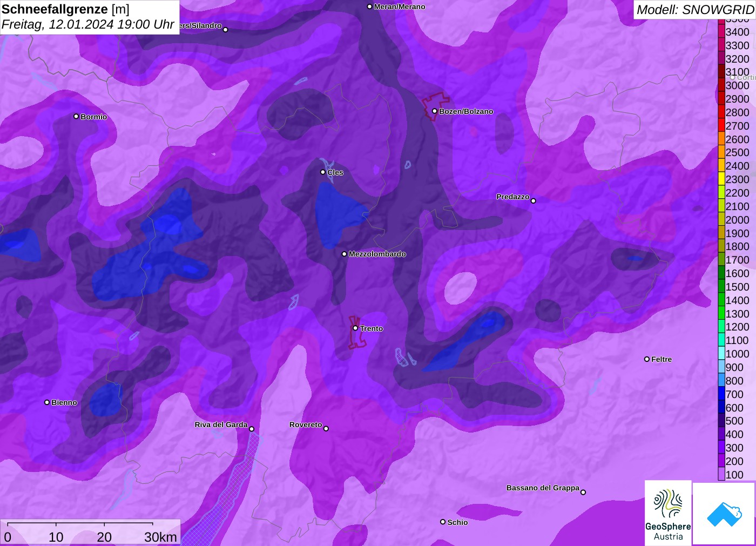
Task: Click the Bienno town marker dot
Action: tap(47, 402)
